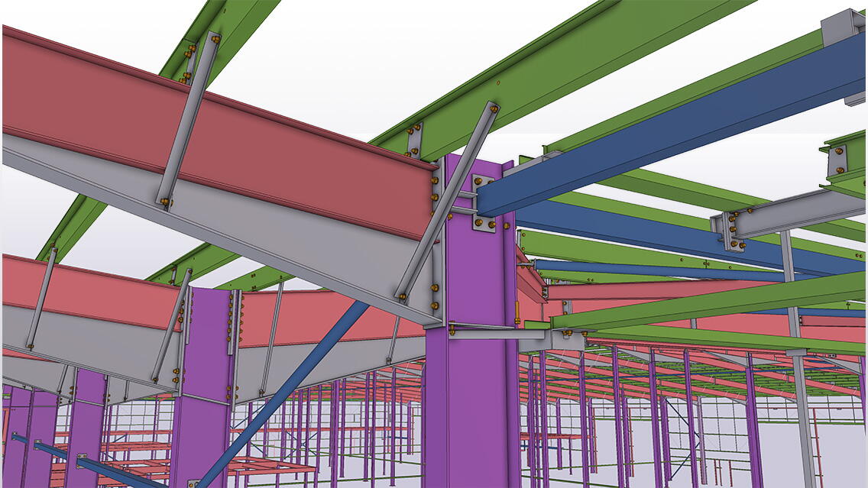Pick the gray stay brace on upper-left rafter

click(x=187, y=119)
